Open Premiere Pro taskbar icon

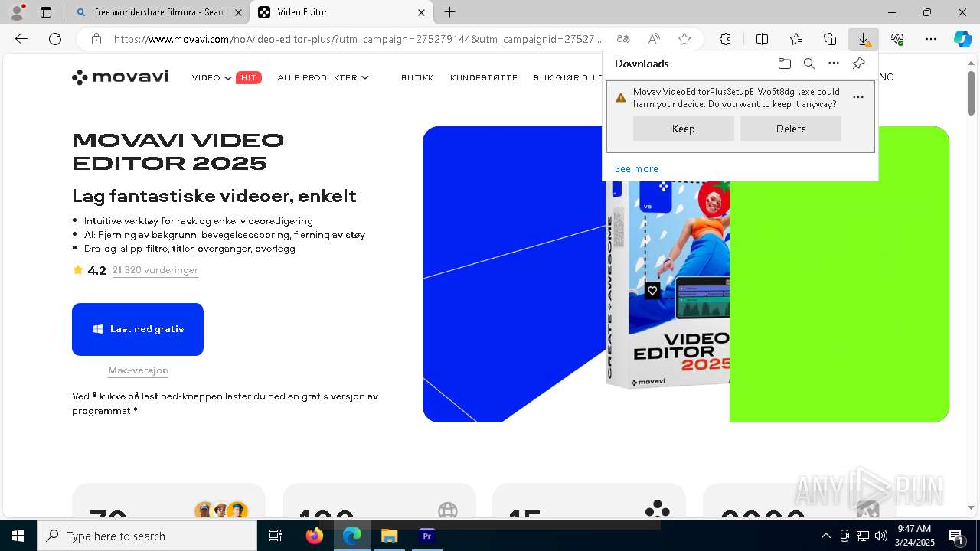427,536
